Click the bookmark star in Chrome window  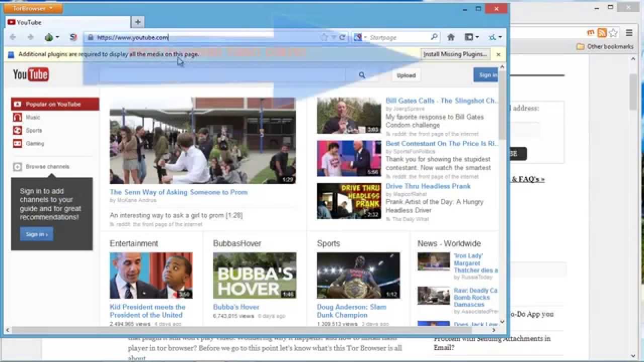click(x=613, y=33)
